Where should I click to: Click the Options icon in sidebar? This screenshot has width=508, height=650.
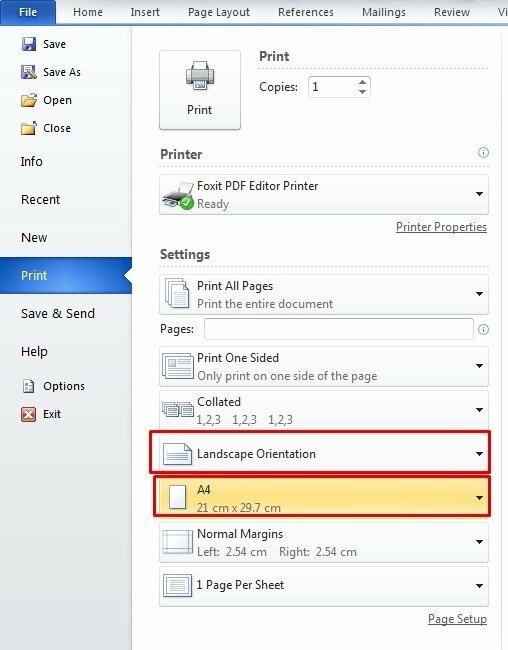(29, 386)
